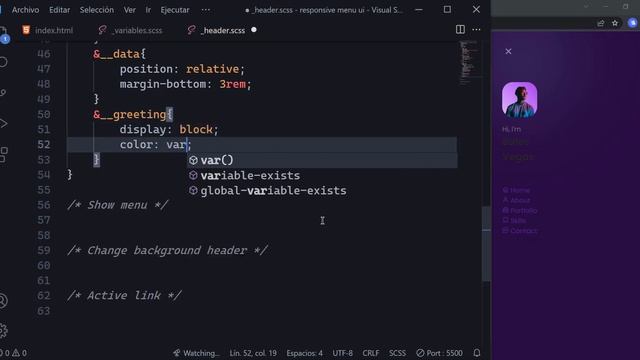Open the Editar menu
The width and height of the screenshot is (640, 360).
point(60,10)
